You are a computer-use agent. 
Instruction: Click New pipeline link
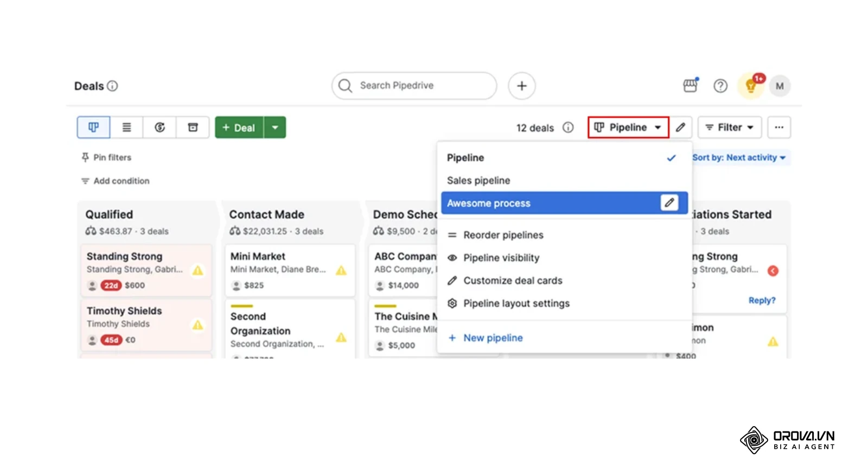(x=486, y=338)
